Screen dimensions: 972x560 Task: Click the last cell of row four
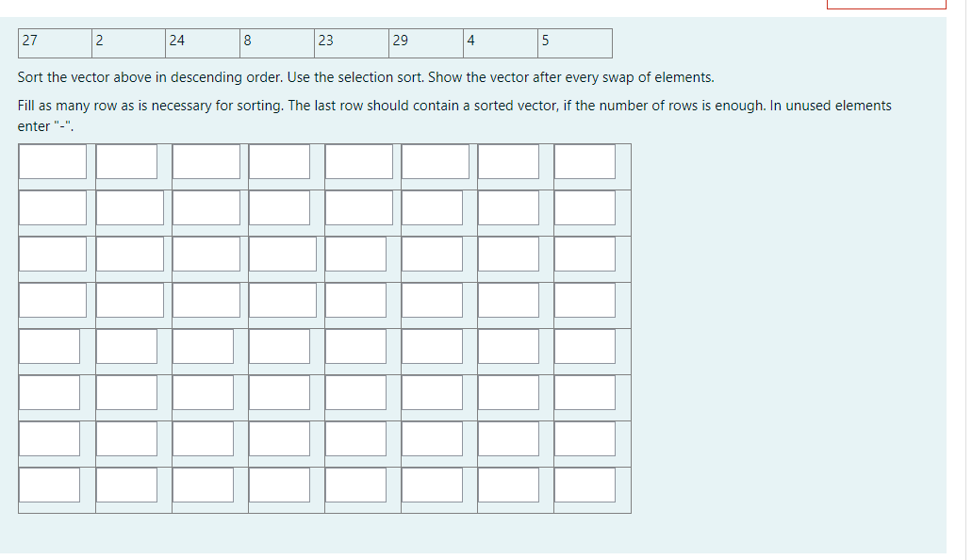(x=585, y=301)
